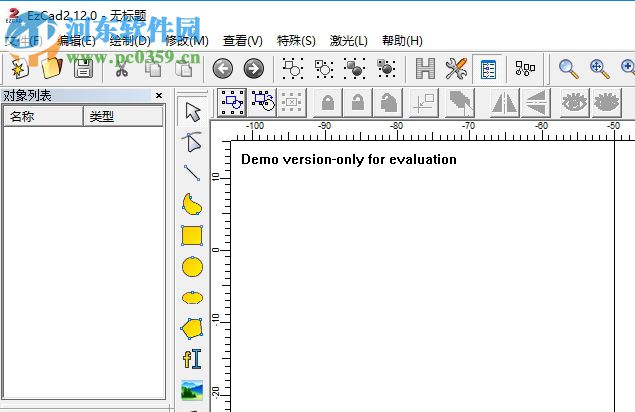Viewport: 635px width, 412px height.
Task: Click the hatch H icon
Action: coord(425,68)
